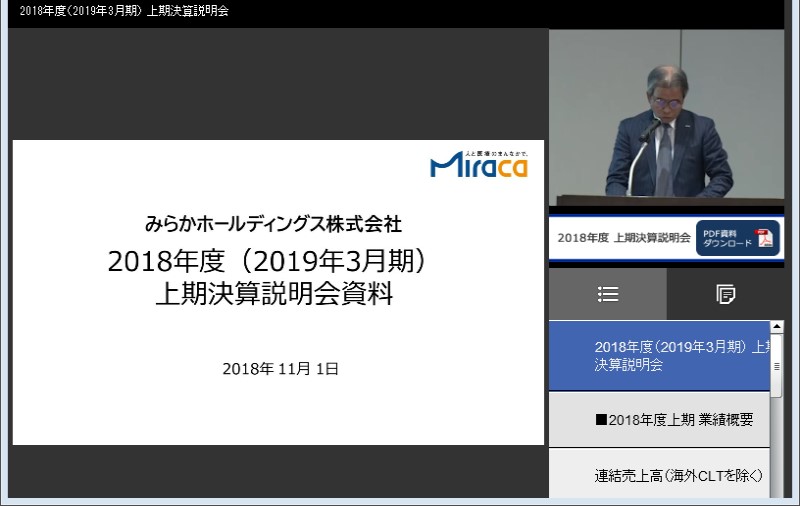Open the chapter list tab
800x506 pixels.
(x=608, y=294)
